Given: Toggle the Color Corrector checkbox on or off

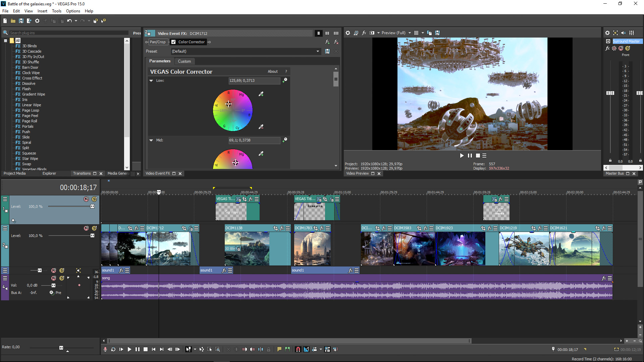Looking at the screenshot, I should [174, 42].
